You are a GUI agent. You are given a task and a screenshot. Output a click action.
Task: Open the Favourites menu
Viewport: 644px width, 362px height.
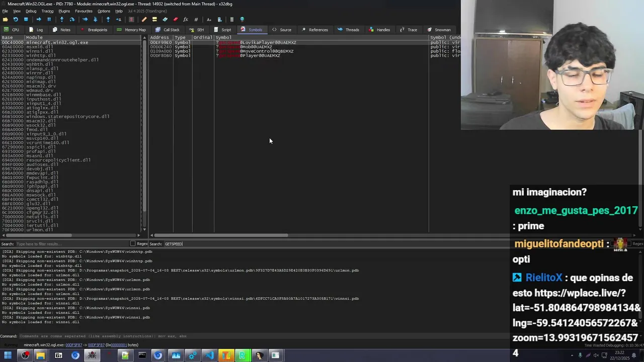click(x=84, y=11)
